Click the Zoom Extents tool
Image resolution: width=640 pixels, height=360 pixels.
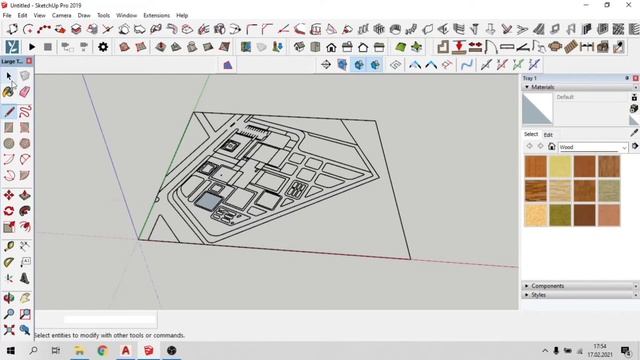(9, 330)
